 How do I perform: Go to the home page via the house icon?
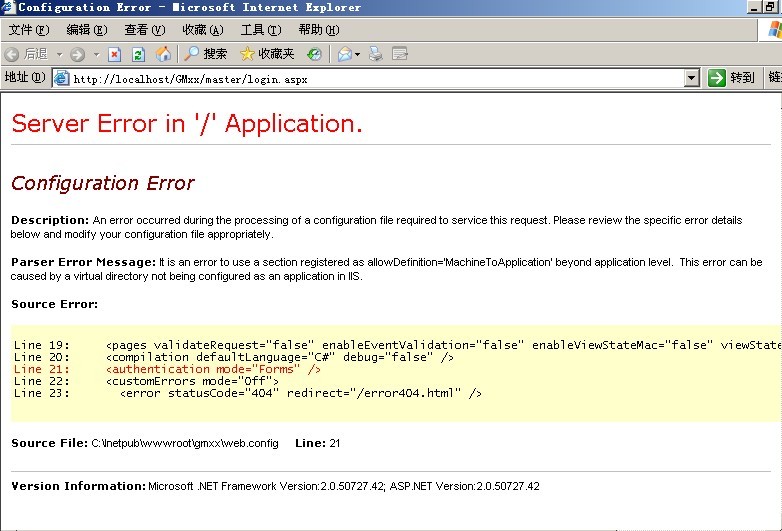pos(163,54)
